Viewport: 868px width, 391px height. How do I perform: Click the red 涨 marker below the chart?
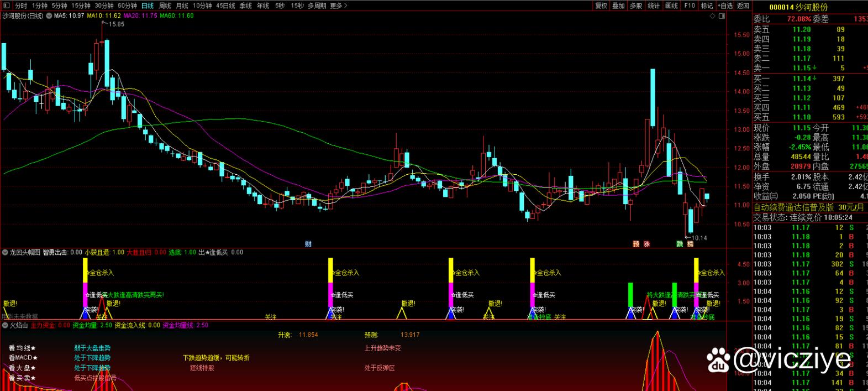pos(646,244)
